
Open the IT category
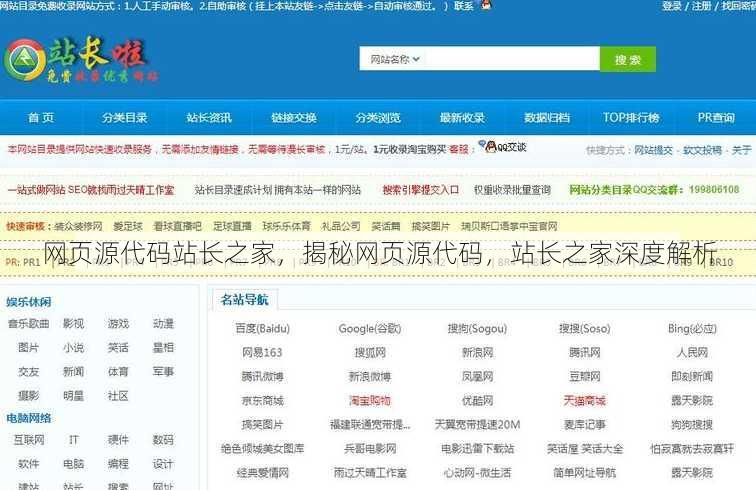pyautogui.click(x=73, y=440)
